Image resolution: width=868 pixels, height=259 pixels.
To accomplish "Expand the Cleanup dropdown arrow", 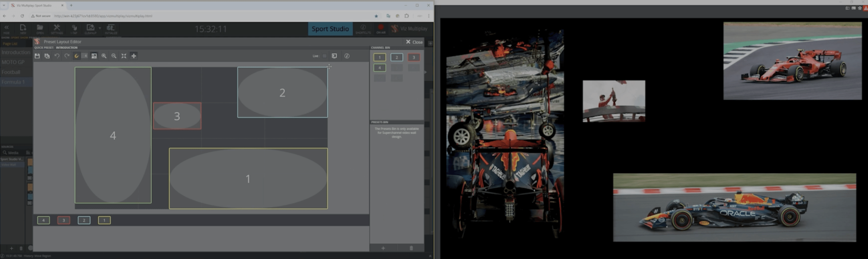I will tap(100, 28).
